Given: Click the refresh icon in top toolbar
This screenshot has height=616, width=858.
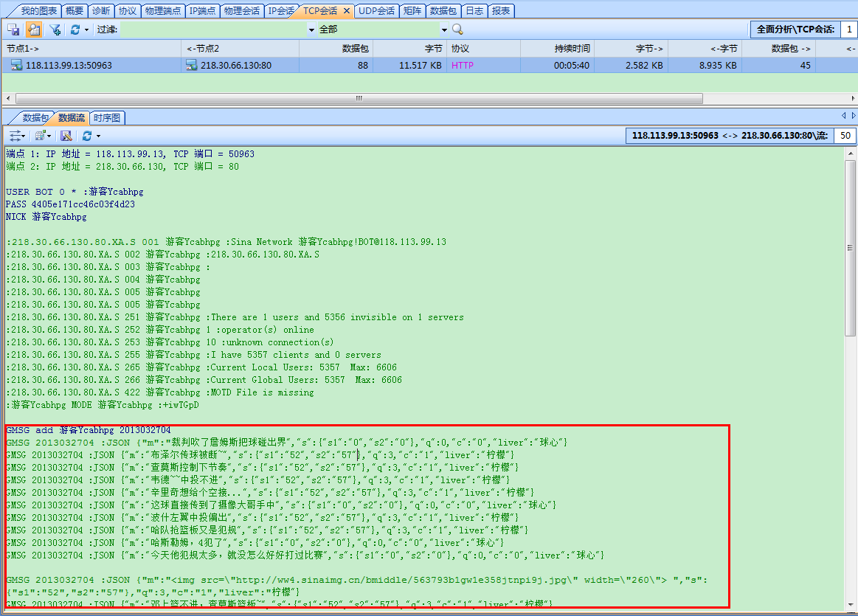Looking at the screenshot, I should [x=75, y=30].
